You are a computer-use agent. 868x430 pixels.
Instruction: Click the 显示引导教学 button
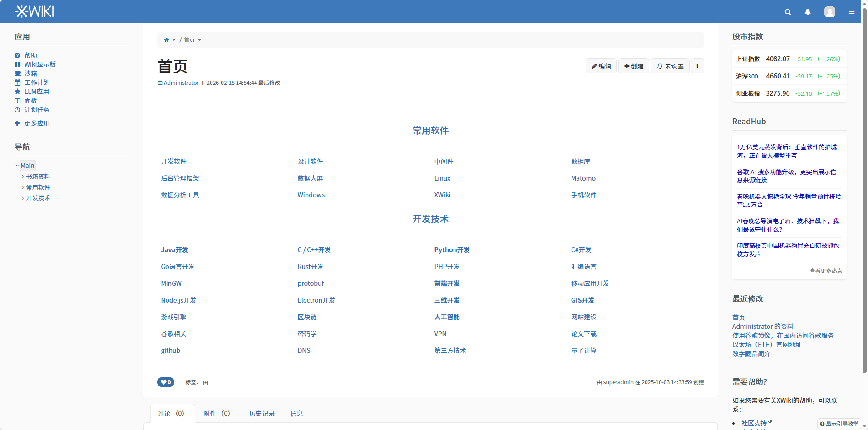(x=839, y=424)
